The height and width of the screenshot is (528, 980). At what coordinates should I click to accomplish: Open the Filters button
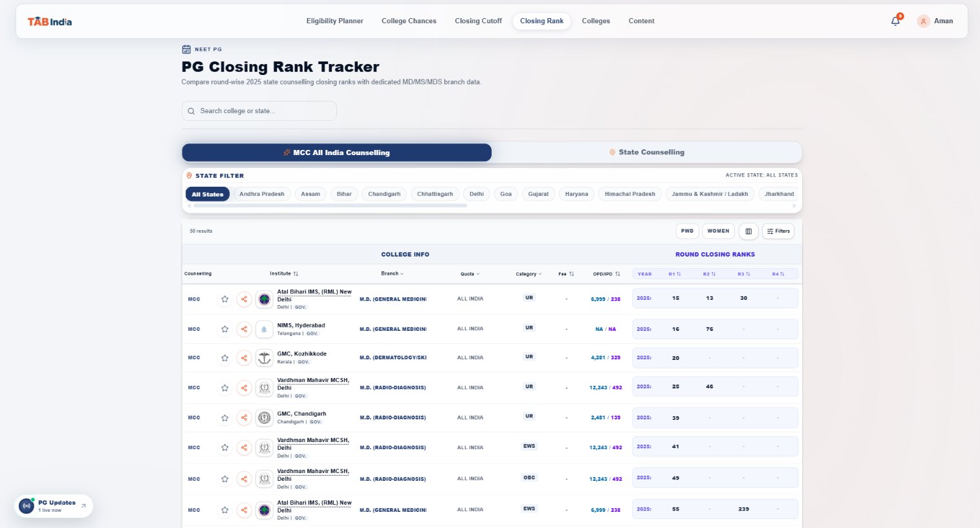point(778,231)
